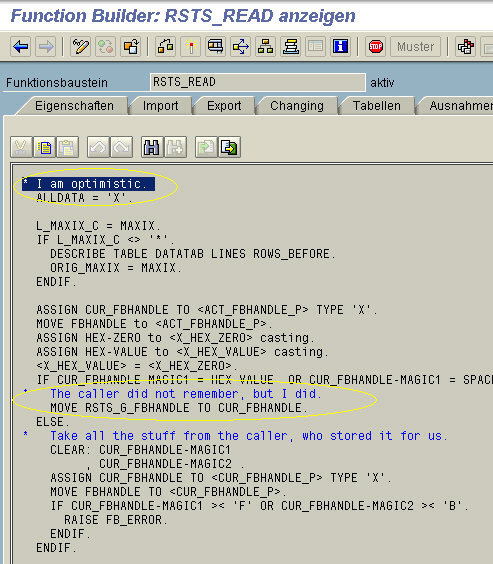Click the forward arrow icon
The width and height of the screenshot is (493, 564).
pos(46,47)
